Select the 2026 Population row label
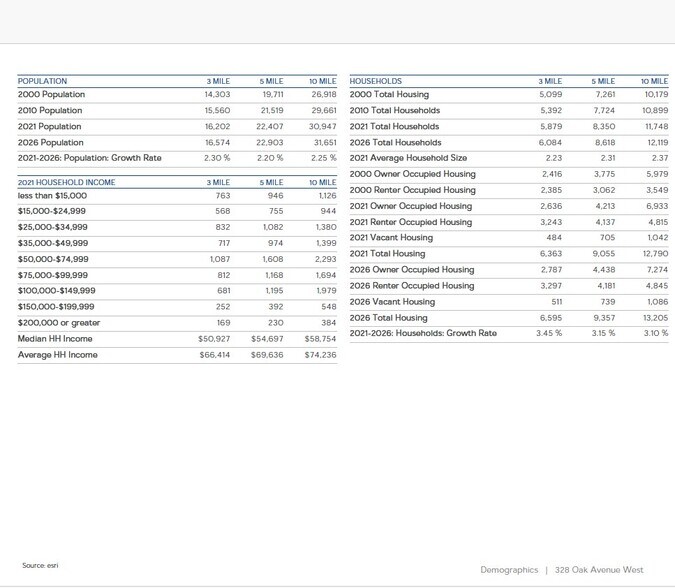 (x=50, y=143)
